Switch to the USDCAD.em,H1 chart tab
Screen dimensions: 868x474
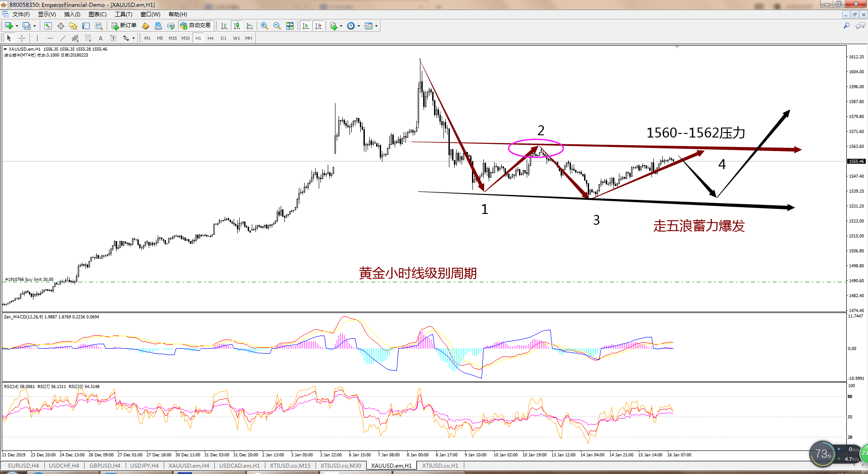(240, 466)
